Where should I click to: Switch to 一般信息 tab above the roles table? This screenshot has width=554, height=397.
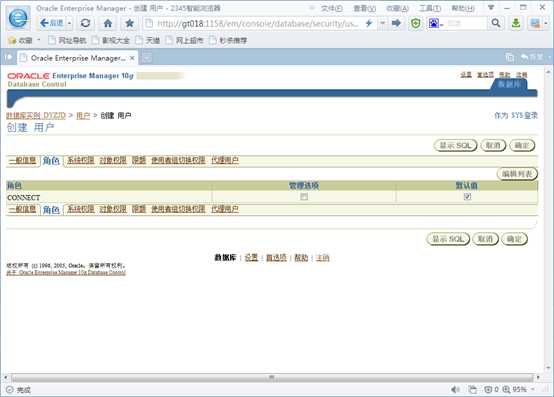(23, 160)
